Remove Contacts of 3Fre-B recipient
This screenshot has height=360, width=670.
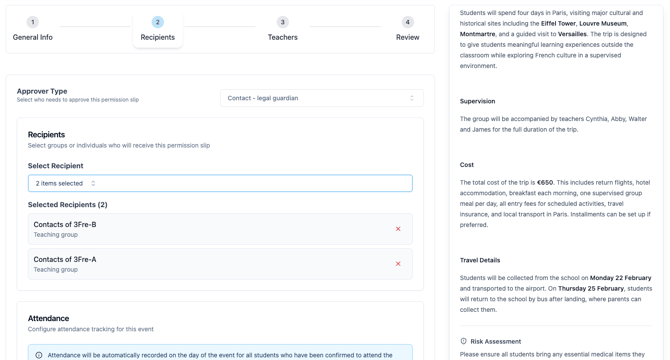click(398, 229)
